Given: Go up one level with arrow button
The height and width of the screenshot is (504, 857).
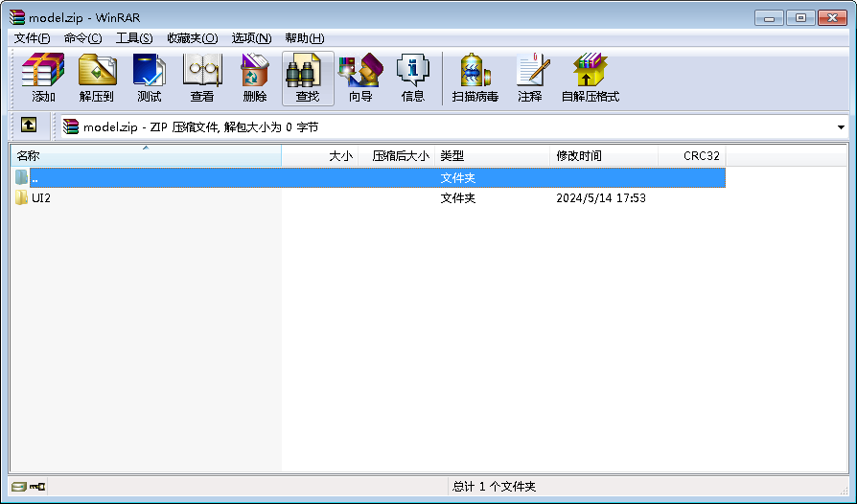Looking at the screenshot, I should 29,126.
